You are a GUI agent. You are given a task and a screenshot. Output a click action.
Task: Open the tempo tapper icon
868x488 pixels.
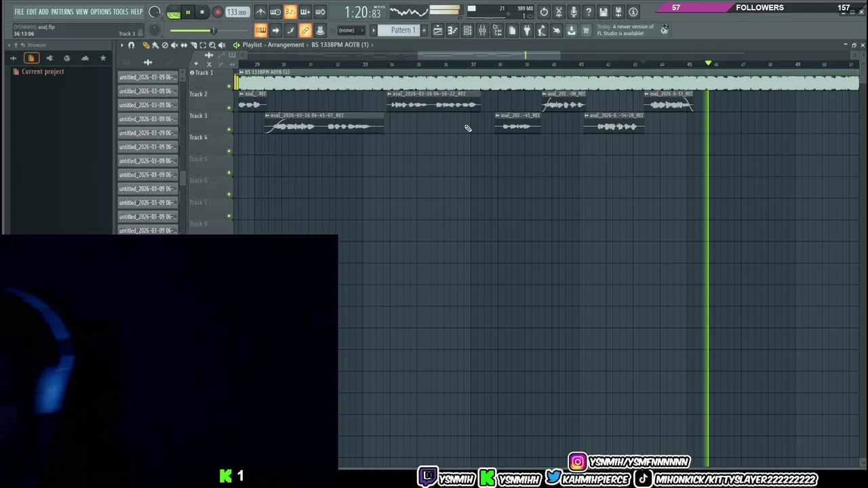[542, 30]
